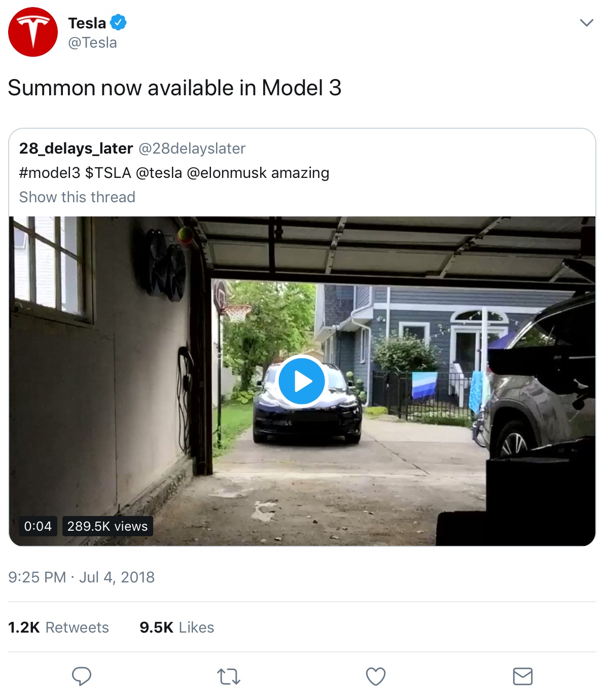Open the @Tesla handle link
The image size is (605, 700).
pyautogui.click(x=92, y=43)
